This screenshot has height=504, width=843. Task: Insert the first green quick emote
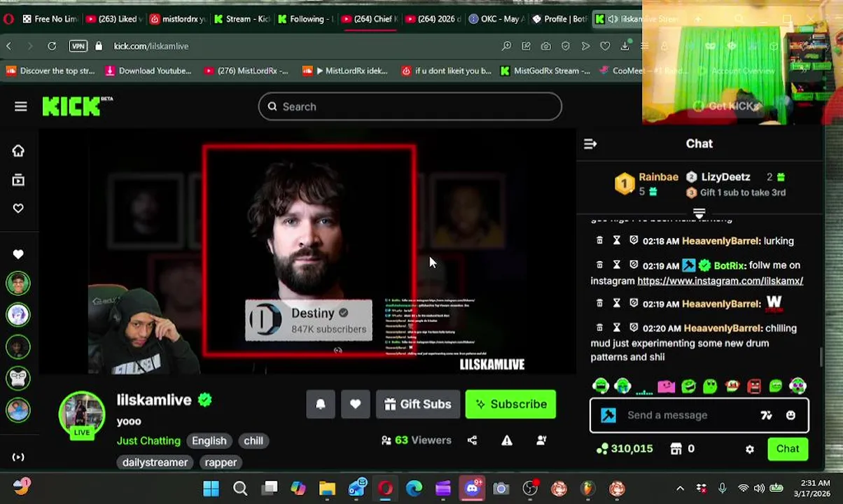pos(600,386)
